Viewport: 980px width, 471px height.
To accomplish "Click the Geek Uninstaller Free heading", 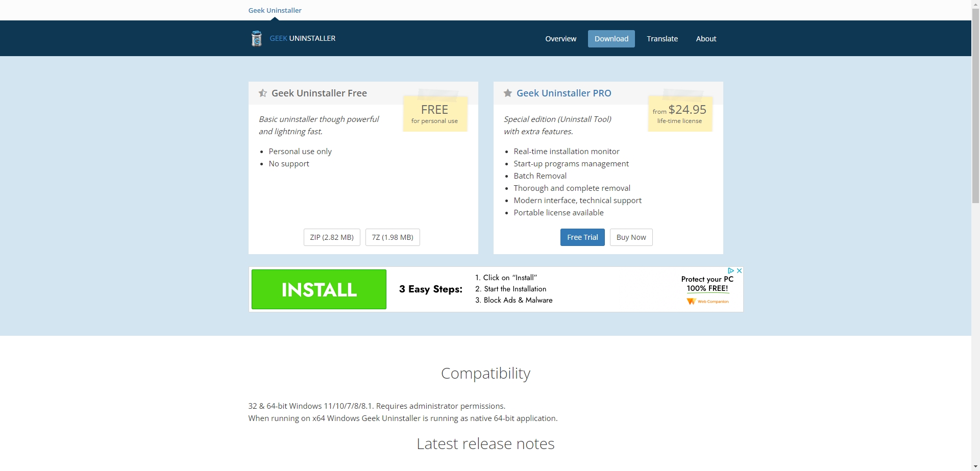I will tap(319, 93).
